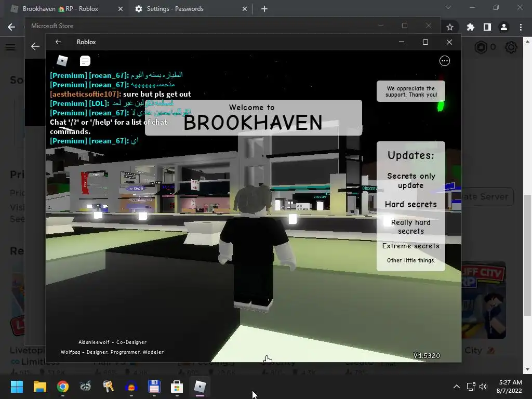Toggle the Chrome side panel icon
Image resolution: width=532 pixels, height=399 pixels.
(487, 27)
